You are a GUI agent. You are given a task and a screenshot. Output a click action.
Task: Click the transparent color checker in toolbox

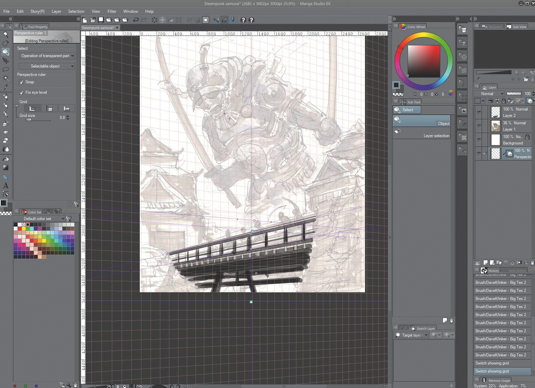click(x=6, y=213)
